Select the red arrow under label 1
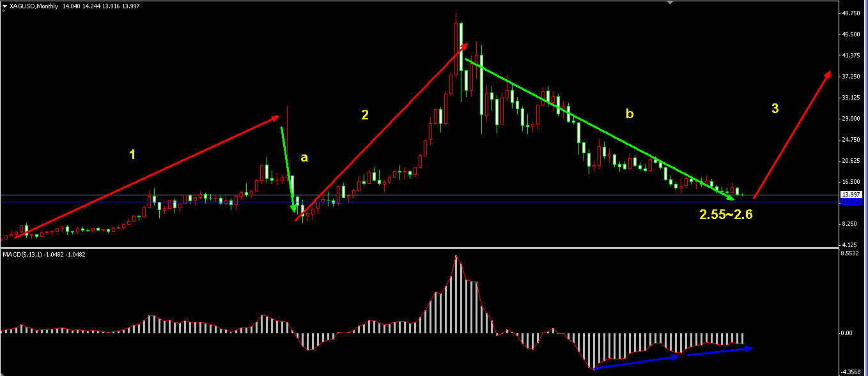The image size is (868, 376). [147, 176]
